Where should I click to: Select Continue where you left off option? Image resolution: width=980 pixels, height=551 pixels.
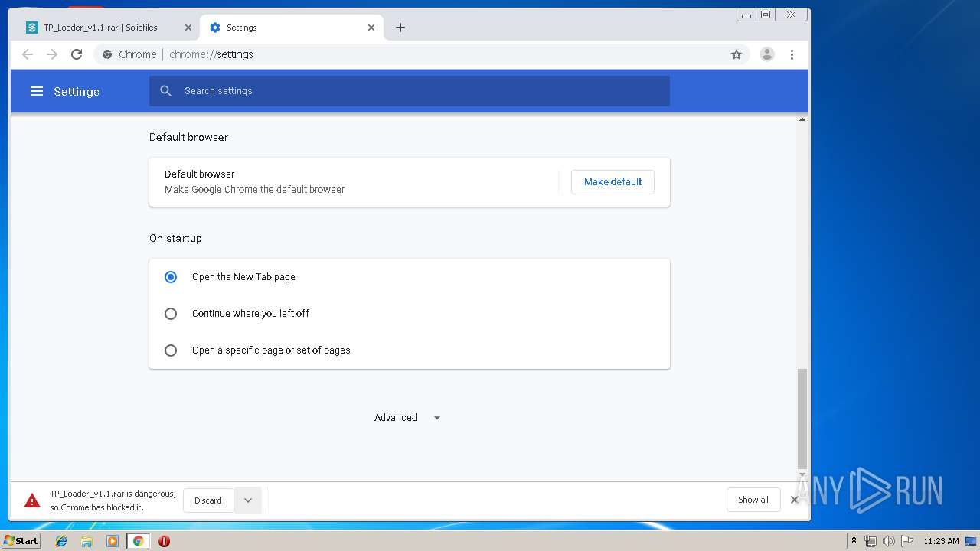(x=171, y=314)
